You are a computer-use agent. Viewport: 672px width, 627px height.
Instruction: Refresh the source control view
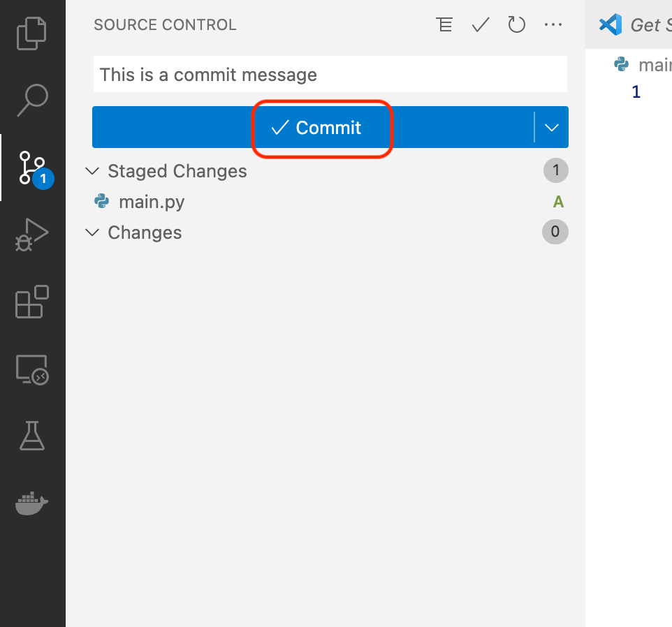(516, 24)
